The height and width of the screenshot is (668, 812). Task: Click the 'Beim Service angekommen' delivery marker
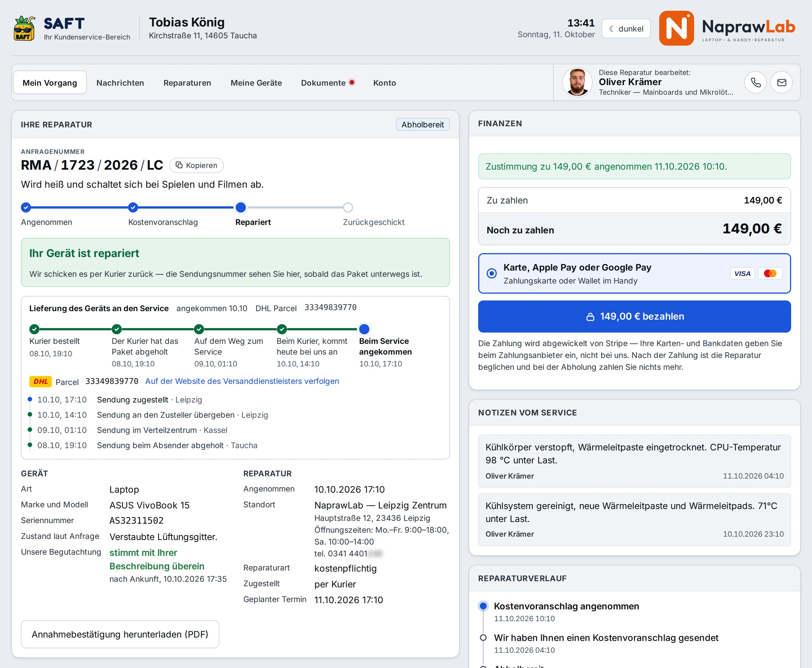point(364,329)
